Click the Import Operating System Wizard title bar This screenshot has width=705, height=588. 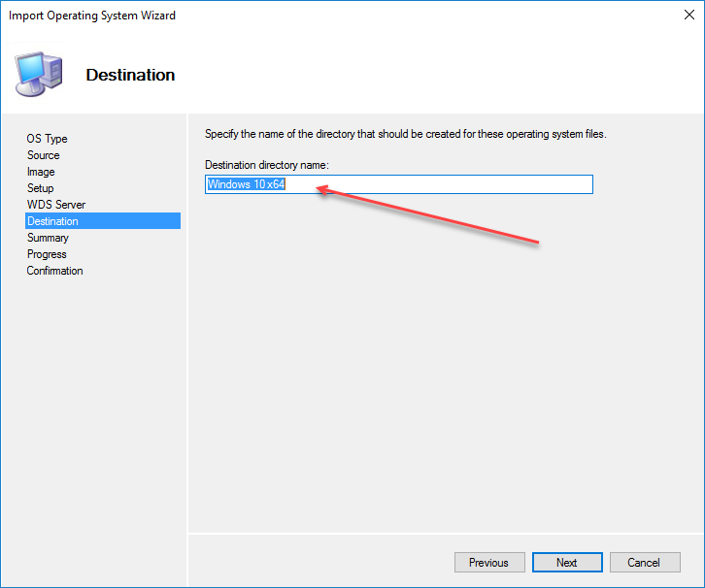point(291,16)
